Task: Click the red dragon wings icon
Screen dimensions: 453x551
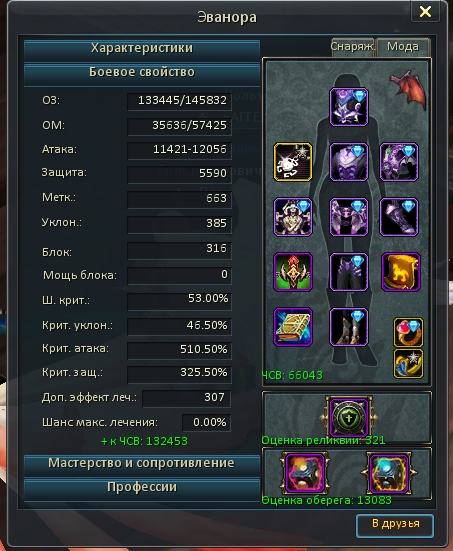Action: 408,88
